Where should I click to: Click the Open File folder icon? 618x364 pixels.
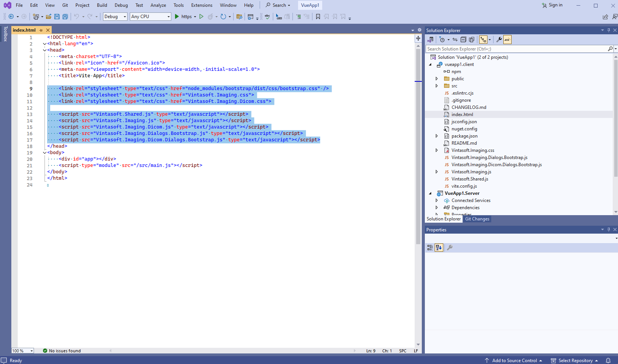click(49, 17)
